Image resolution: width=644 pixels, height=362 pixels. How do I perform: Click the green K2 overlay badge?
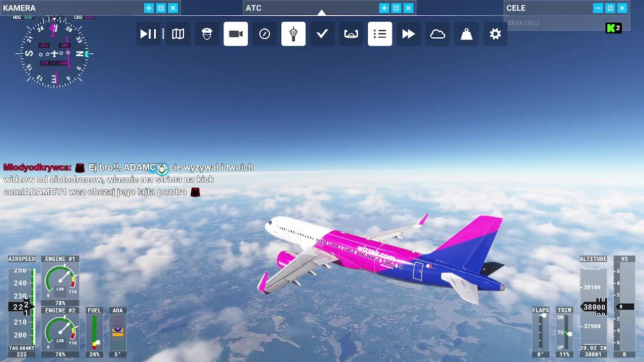(613, 28)
